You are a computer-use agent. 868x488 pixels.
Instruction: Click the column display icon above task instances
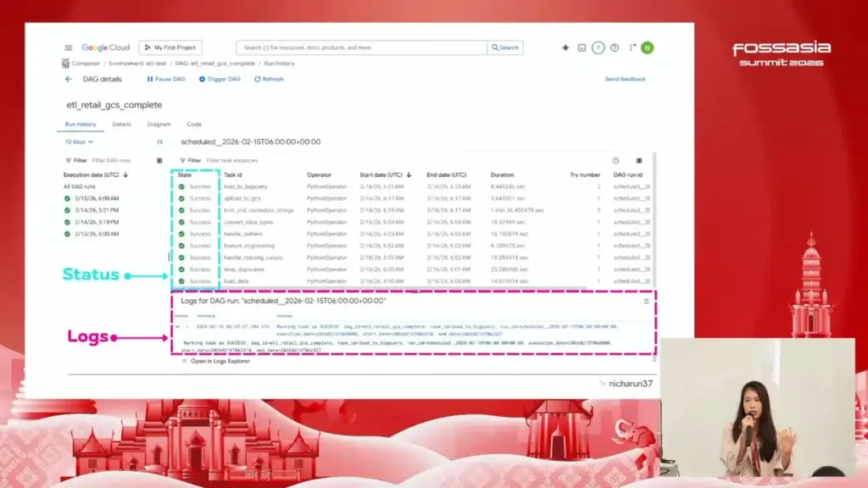[639, 160]
